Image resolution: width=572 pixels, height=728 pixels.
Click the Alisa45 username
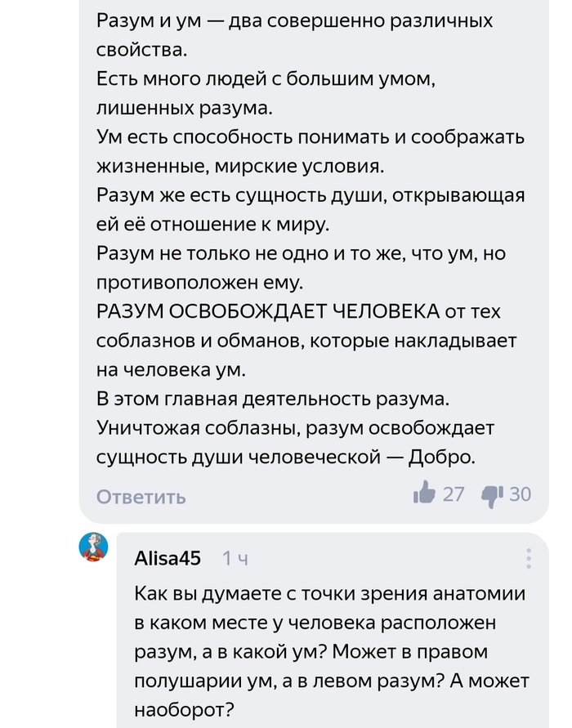167,558
